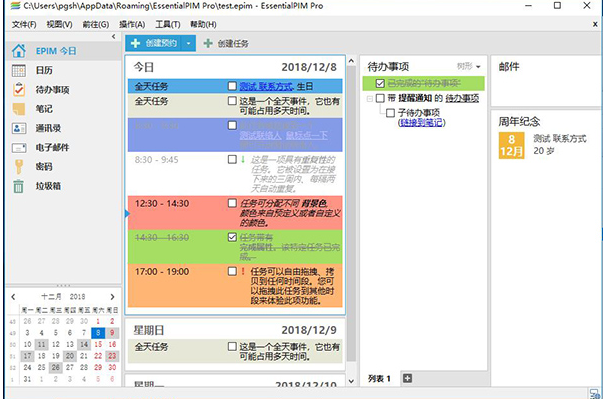Check the 子待办事项 checkbox
This screenshot has height=399, width=605.
coord(390,113)
